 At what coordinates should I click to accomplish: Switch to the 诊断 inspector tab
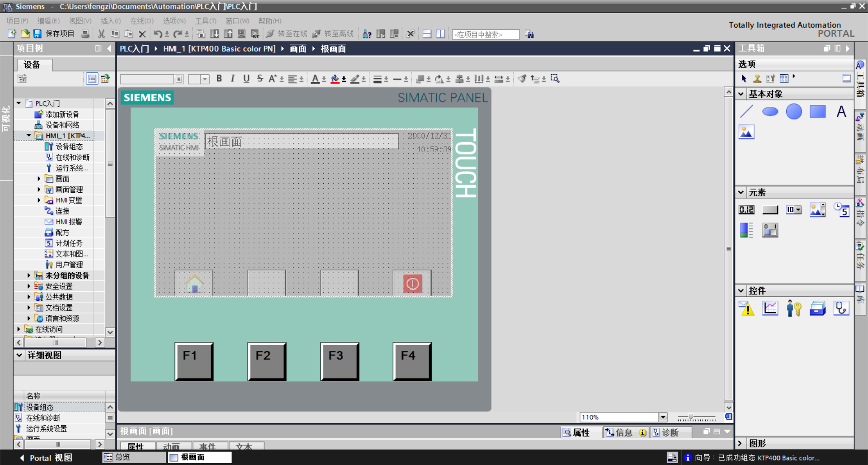(x=670, y=432)
